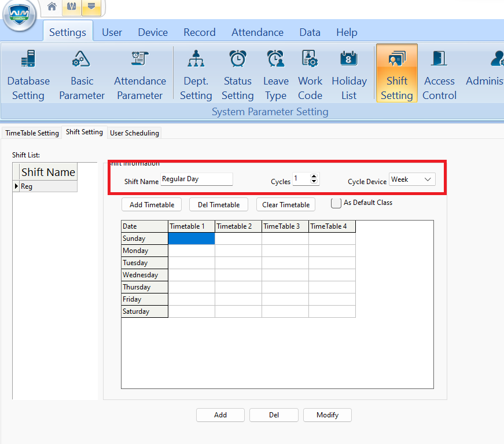Select Monday Timetable 1 cell
This screenshot has width=504, height=444.
(x=192, y=251)
